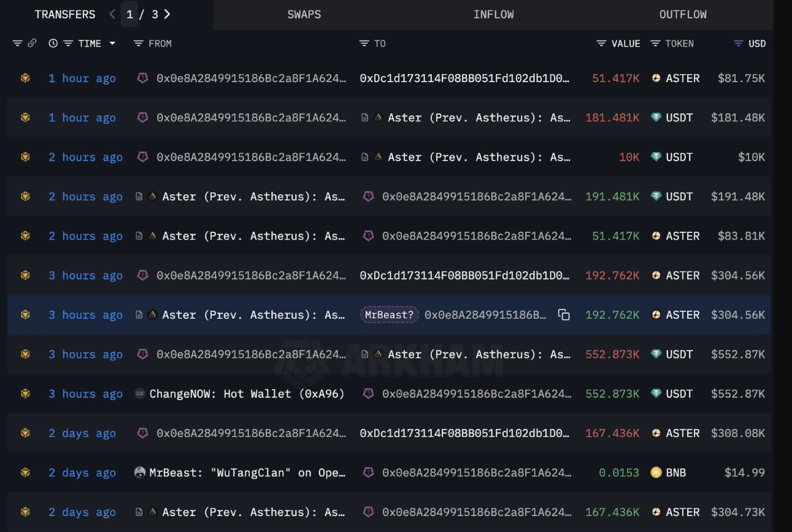The width and height of the screenshot is (792, 532).
Task: Open the leftmost filter icon in header
Action: click(x=17, y=44)
